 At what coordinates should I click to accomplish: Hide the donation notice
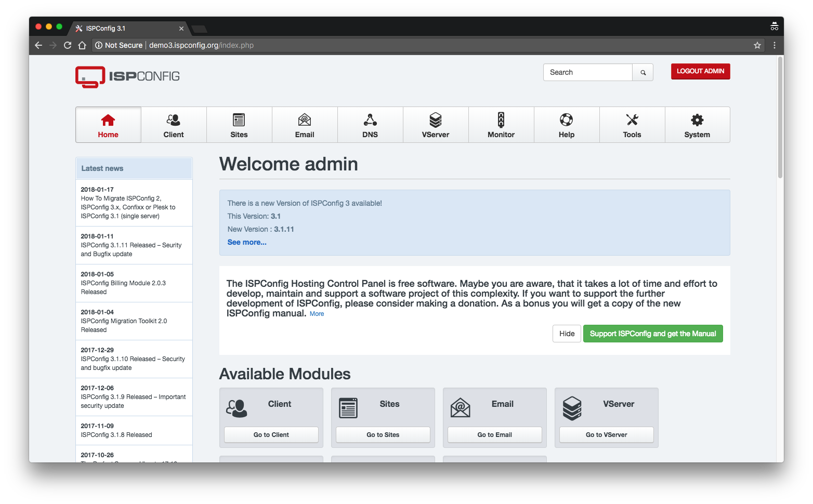pyautogui.click(x=566, y=334)
